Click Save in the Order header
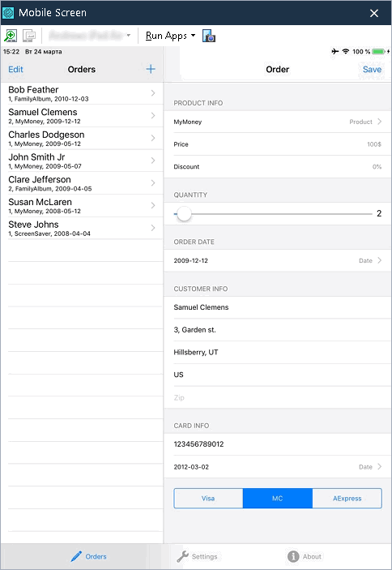This screenshot has width=392, height=570. pyautogui.click(x=372, y=70)
